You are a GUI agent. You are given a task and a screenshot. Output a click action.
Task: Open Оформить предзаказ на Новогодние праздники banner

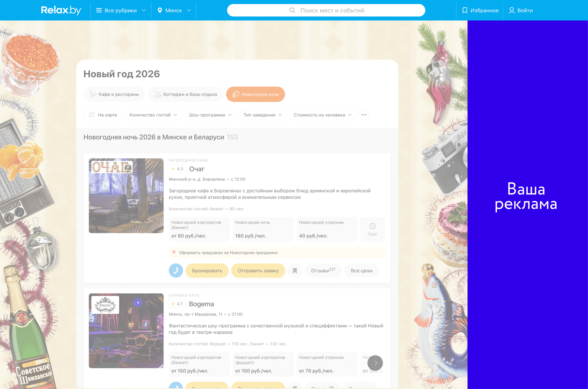[x=277, y=252]
